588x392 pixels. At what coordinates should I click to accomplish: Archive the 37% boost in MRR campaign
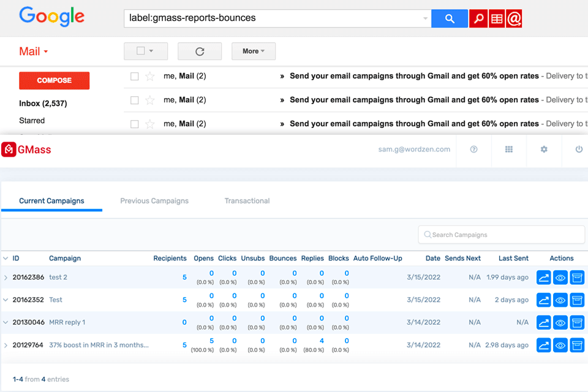pos(577,345)
